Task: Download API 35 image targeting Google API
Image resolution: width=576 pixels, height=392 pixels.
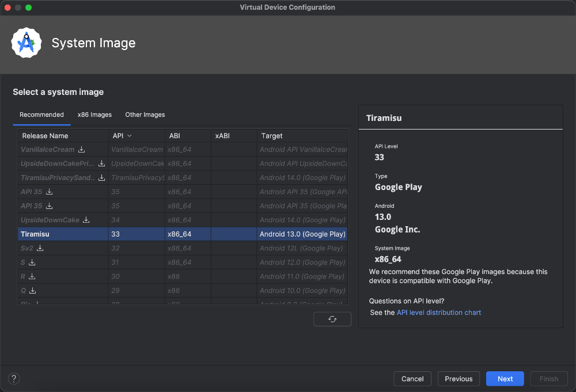Action: [x=49, y=192]
